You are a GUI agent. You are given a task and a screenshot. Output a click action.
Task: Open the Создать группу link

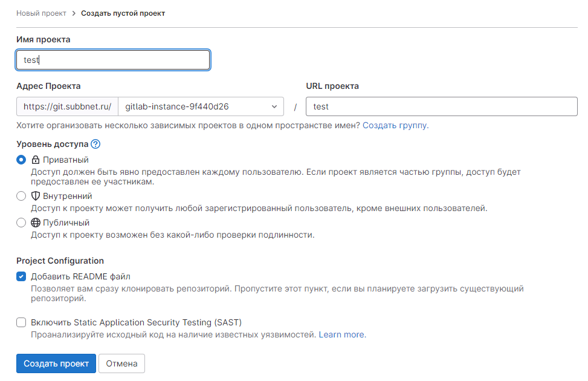tap(395, 125)
